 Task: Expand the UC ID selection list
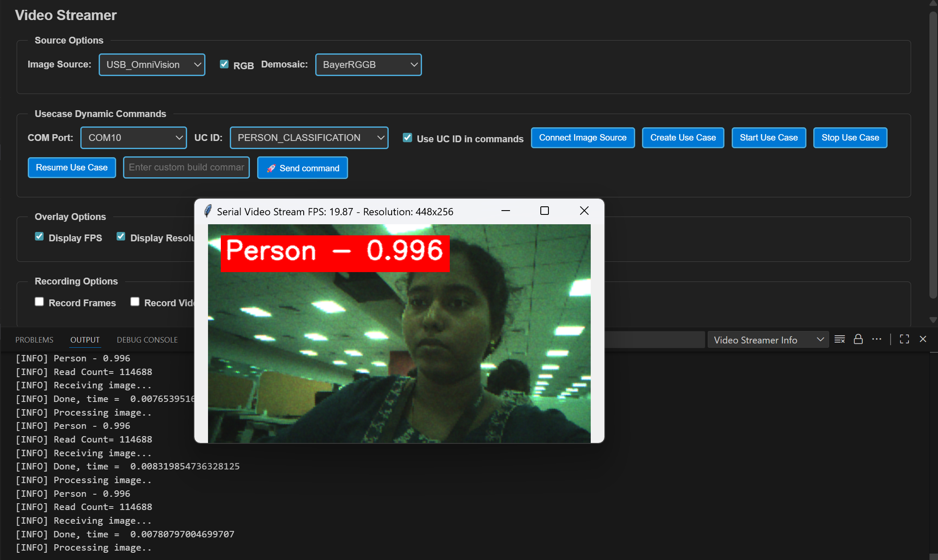point(308,138)
